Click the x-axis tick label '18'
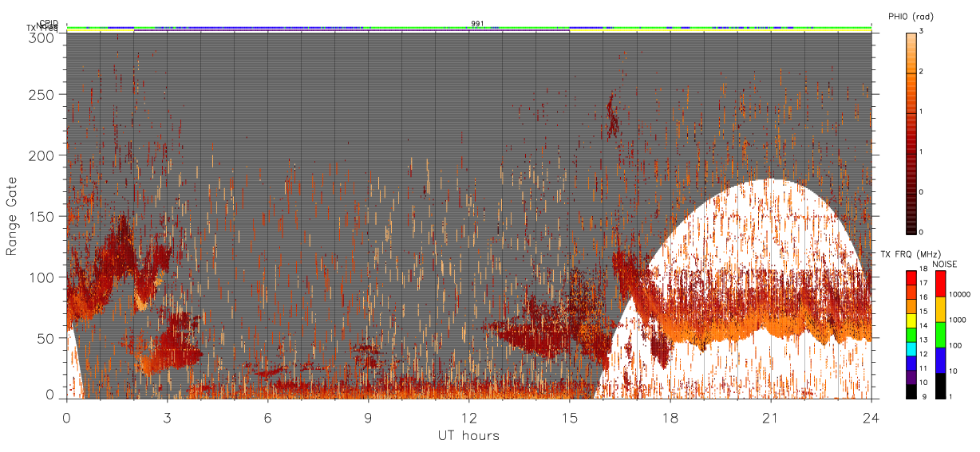980x452 pixels. 670,418
